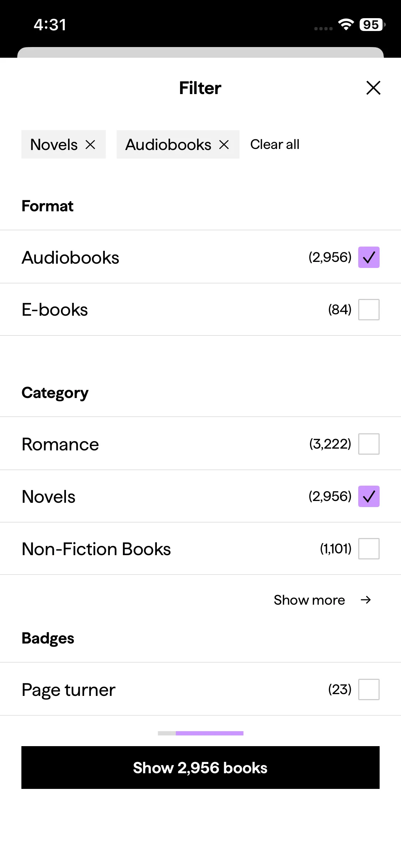The height and width of the screenshot is (868, 401).
Task: Enable the Romance category checkbox
Action: point(369,444)
